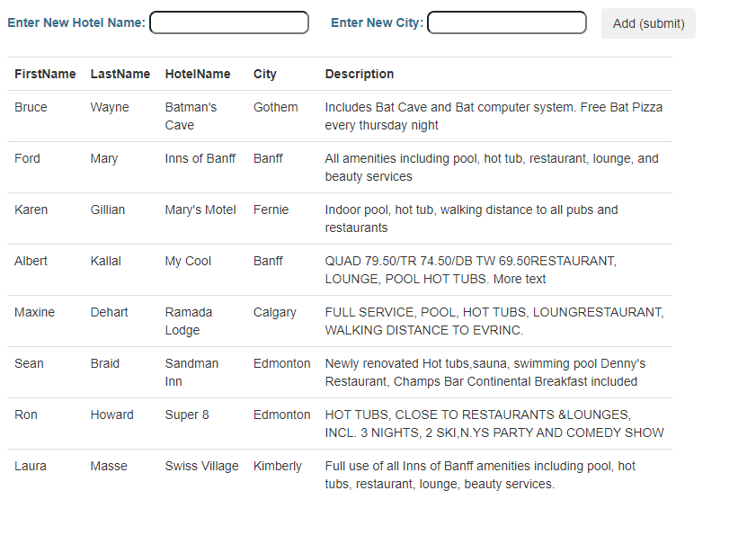
Task: Click Edmonton city in Sean's row
Action: (x=282, y=363)
